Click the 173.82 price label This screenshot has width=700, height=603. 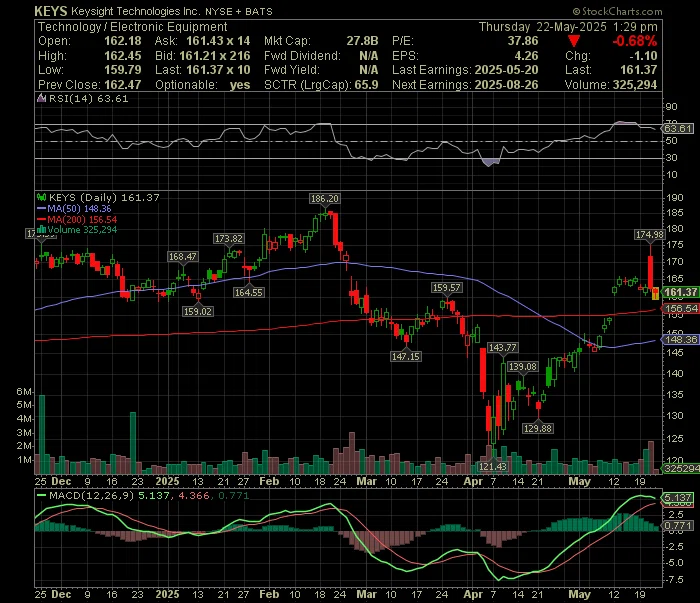click(229, 239)
